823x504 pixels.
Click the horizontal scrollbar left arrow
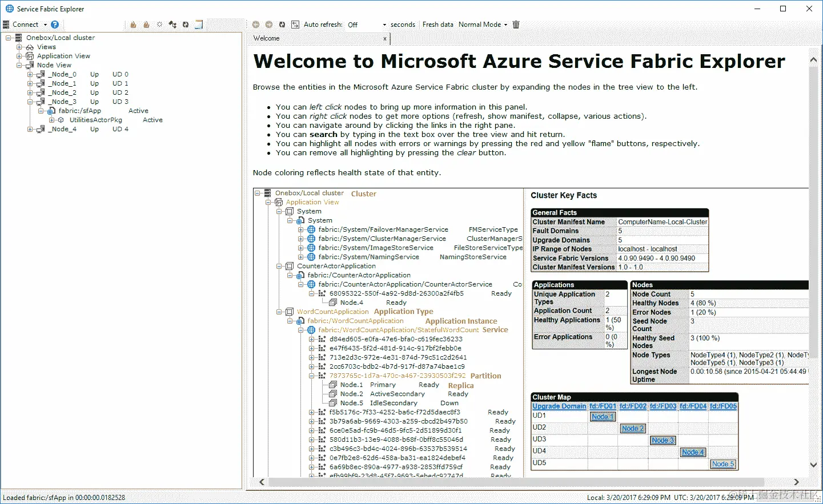[262, 482]
